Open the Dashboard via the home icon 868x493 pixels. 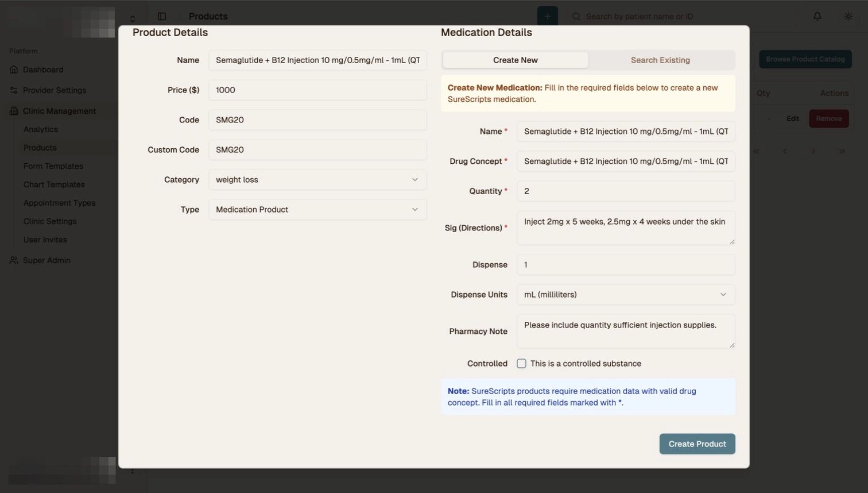point(13,69)
